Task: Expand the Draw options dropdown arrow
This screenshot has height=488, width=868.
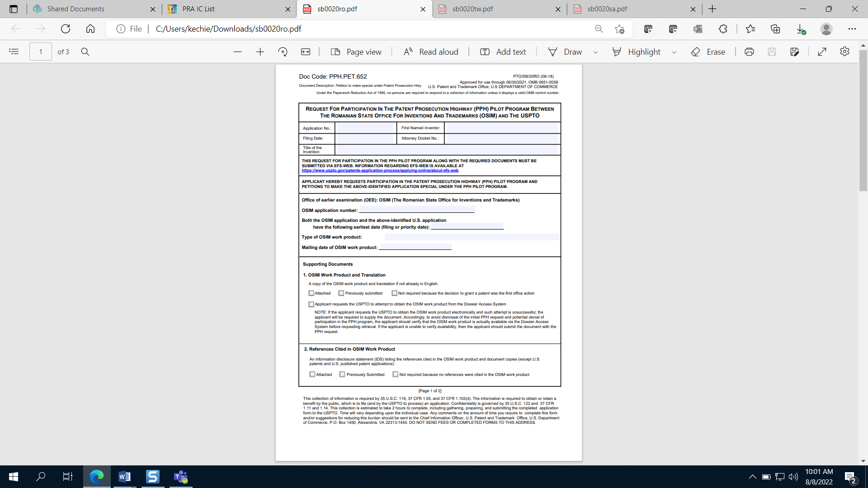Action: pos(595,52)
